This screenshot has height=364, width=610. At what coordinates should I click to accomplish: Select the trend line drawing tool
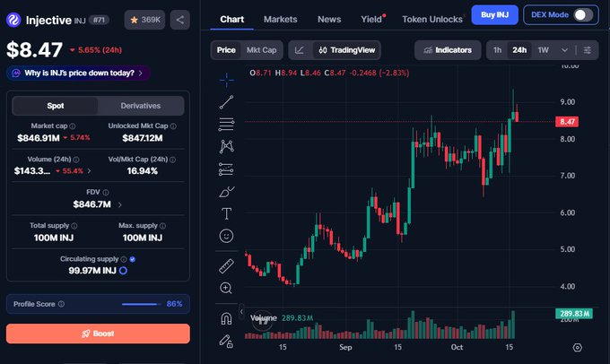point(226,102)
